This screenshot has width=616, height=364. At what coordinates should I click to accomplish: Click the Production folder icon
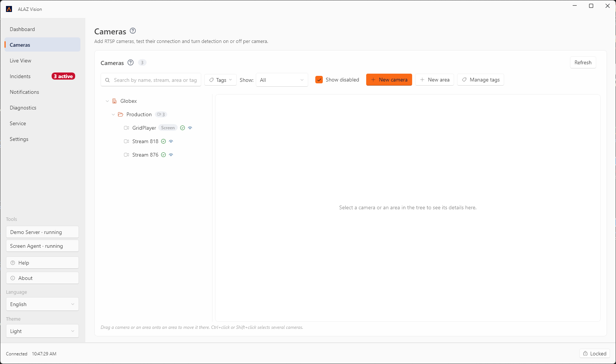tap(120, 114)
